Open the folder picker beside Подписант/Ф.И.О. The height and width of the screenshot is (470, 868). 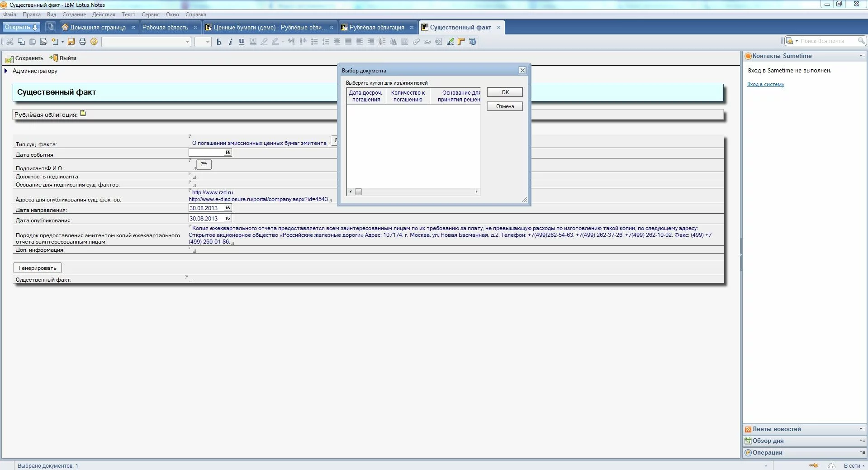[204, 164]
